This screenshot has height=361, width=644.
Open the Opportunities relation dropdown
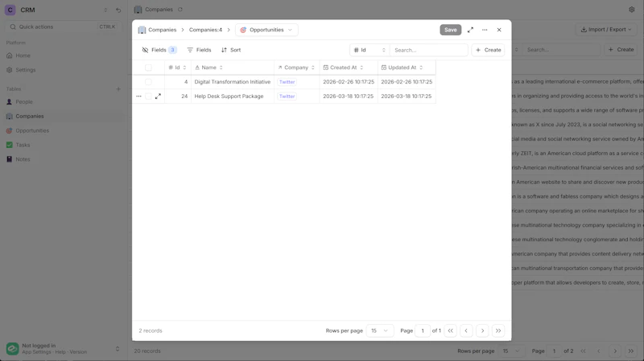click(266, 30)
